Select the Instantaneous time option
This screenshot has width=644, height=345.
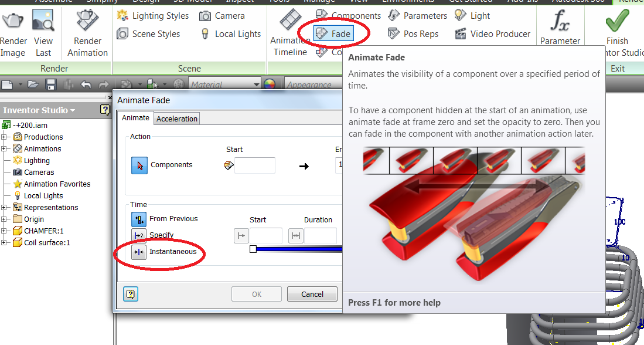coord(139,252)
